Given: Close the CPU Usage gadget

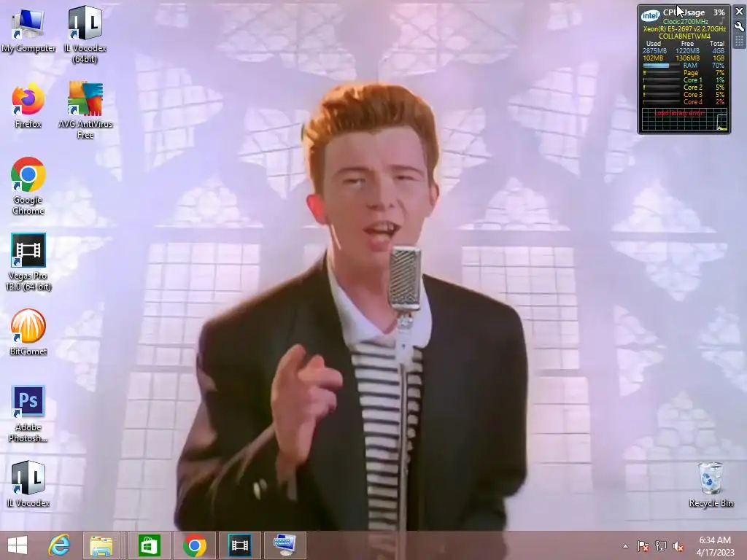Looking at the screenshot, I should (x=740, y=12).
